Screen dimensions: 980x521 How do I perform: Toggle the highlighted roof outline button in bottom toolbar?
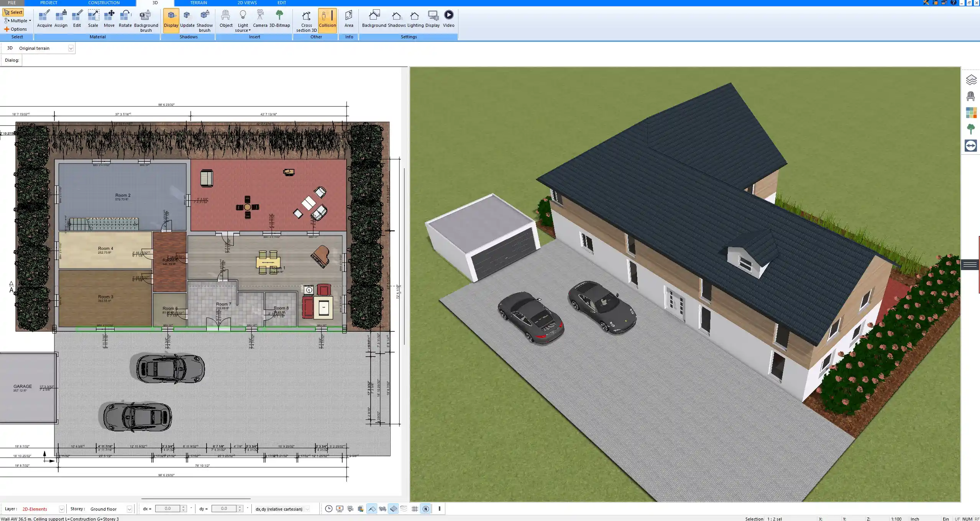coord(372,509)
